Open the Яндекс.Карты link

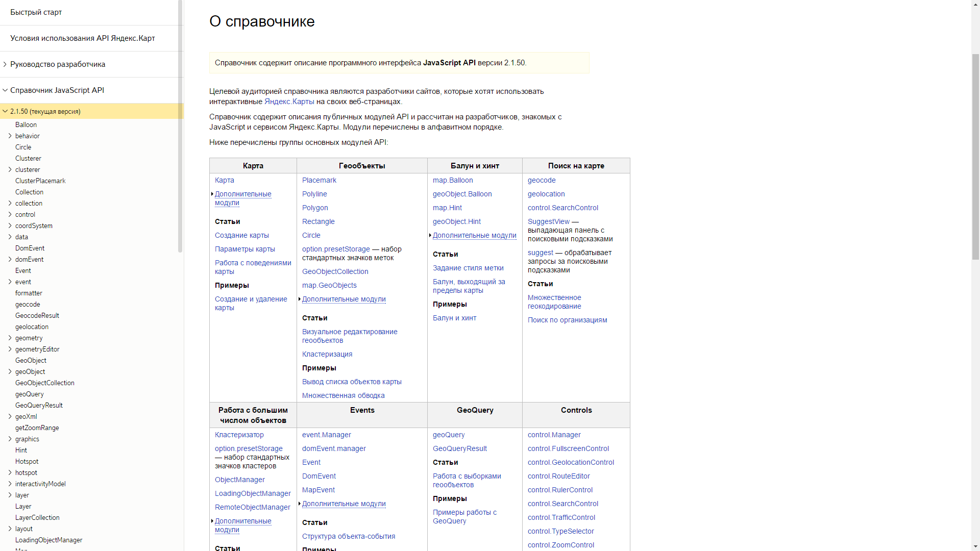289,102
